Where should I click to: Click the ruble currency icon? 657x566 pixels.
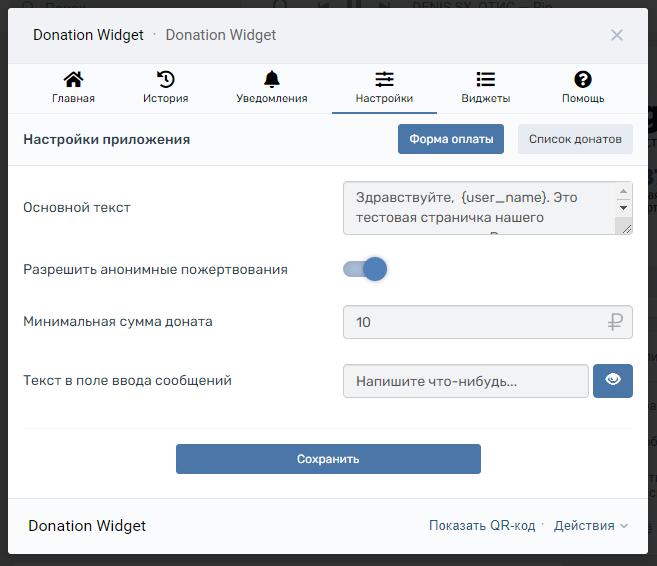(615, 322)
